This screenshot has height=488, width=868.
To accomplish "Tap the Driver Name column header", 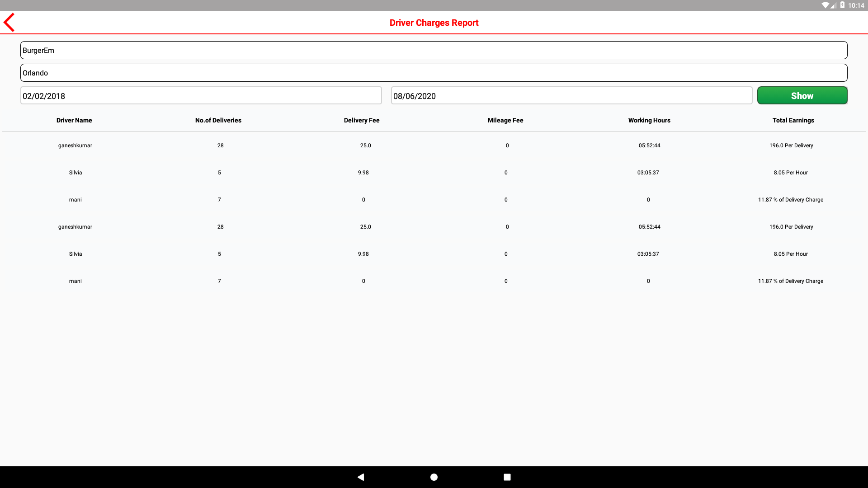I will pyautogui.click(x=74, y=120).
